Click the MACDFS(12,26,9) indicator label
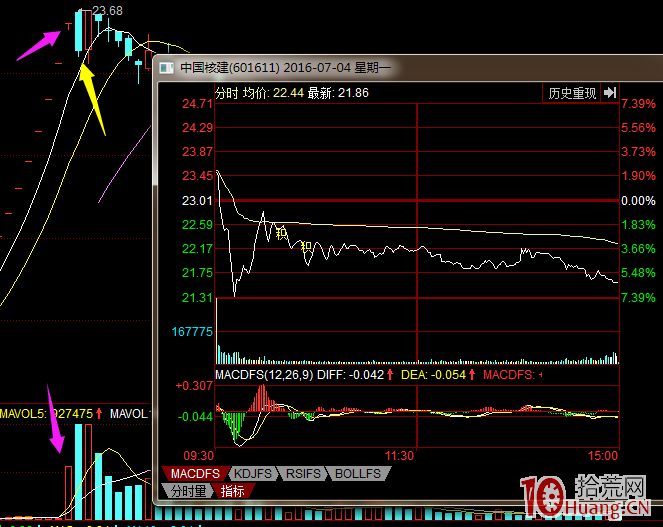The height and width of the screenshot is (527, 663). (264, 375)
